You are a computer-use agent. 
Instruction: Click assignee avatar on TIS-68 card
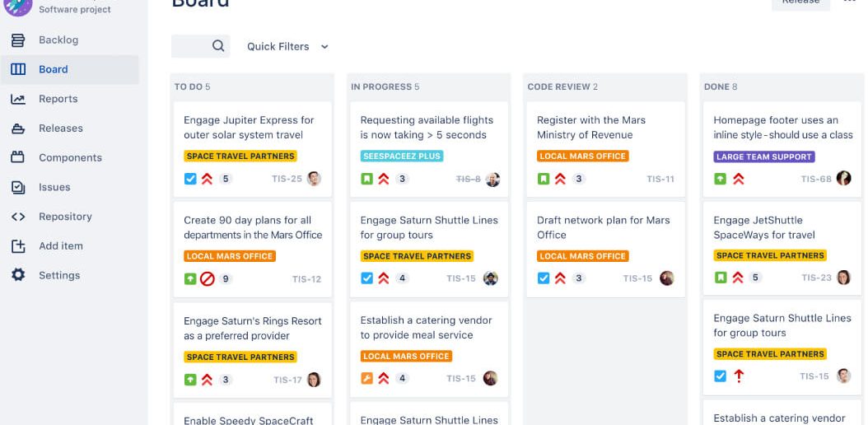pyautogui.click(x=843, y=178)
